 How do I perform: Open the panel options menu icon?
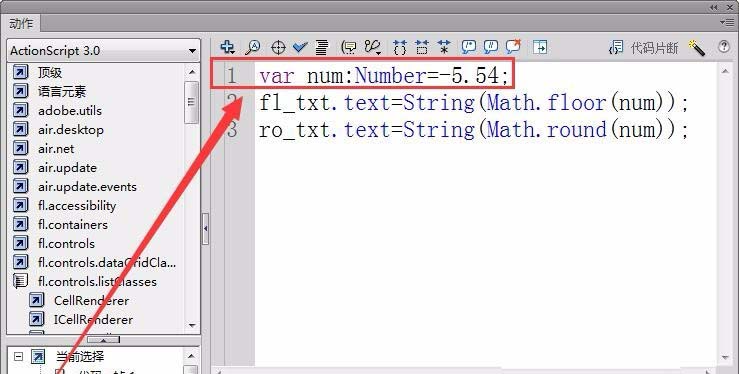727,22
